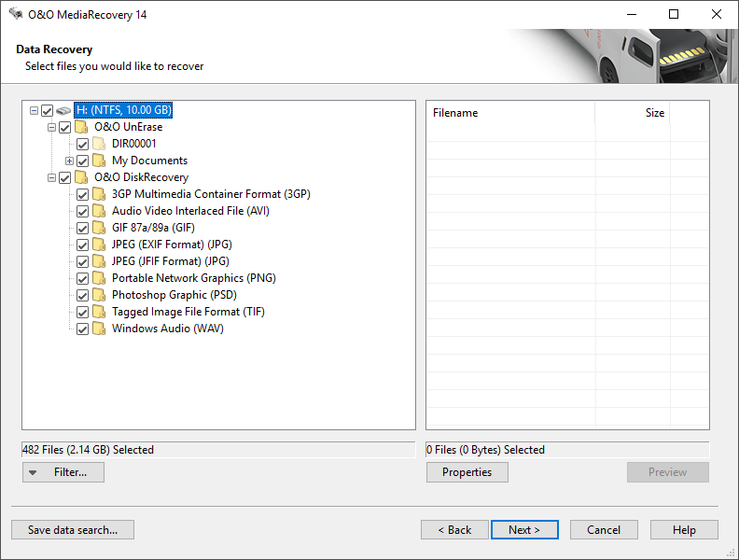This screenshot has width=739, height=560.
Task: Click the My Documents folder icon
Action: (x=99, y=161)
